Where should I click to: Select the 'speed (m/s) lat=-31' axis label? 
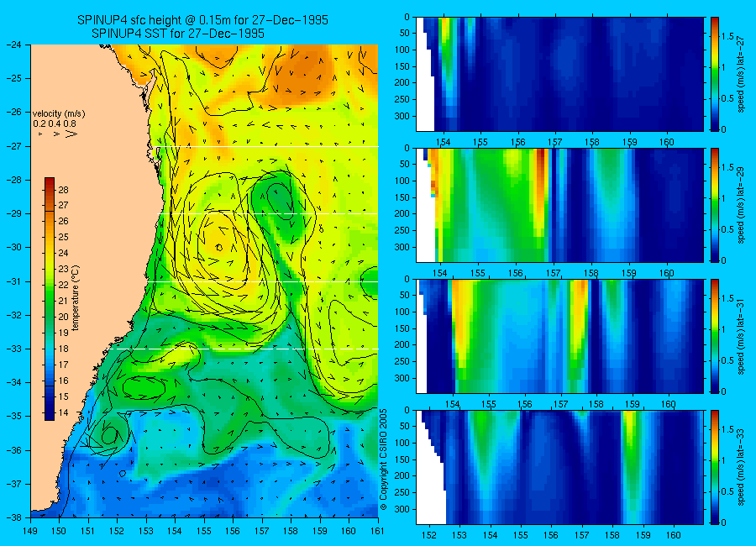click(x=741, y=336)
